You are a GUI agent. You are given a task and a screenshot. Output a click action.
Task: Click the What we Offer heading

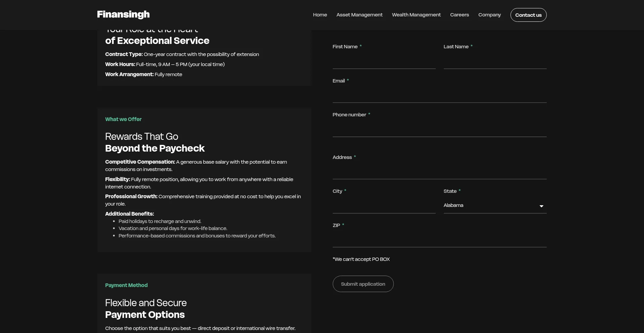(x=123, y=119)
